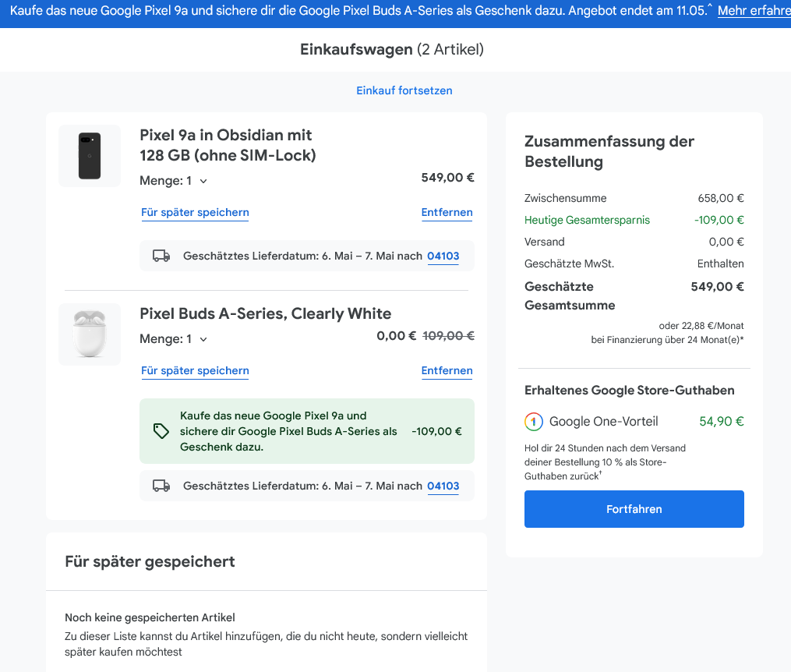Change postal code 04103 for Pixel Buds delivery
This screenshot has height=672, width=791.
click(x=443, y=486)
